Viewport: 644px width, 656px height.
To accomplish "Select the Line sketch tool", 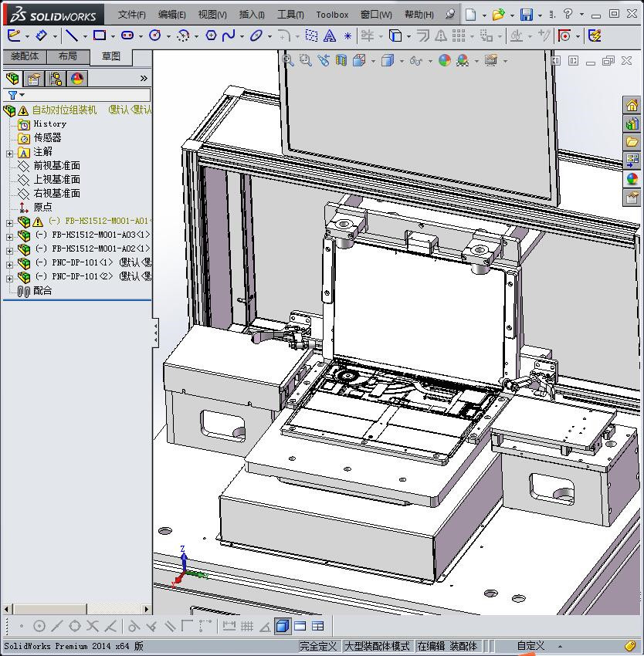I will tap(71, 36).
